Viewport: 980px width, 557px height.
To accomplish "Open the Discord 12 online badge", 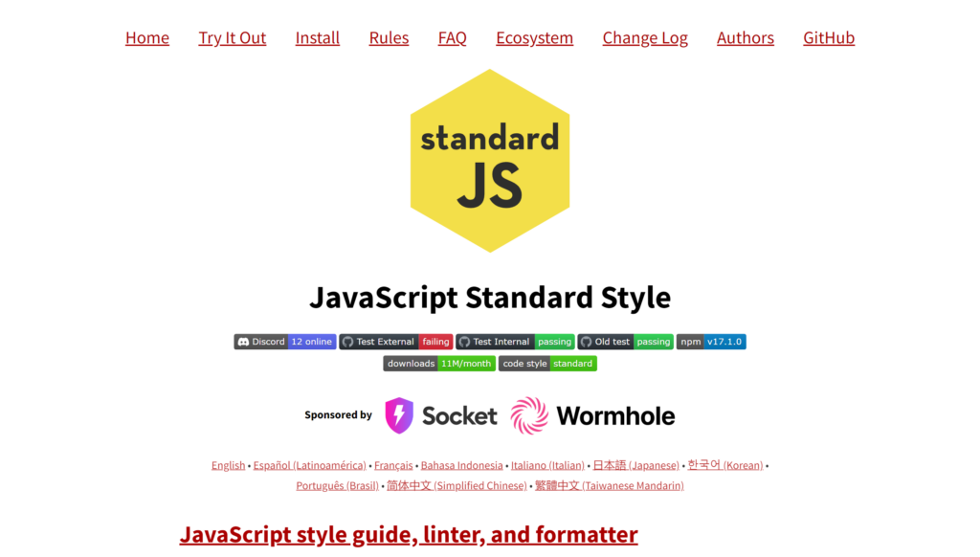I will coord(285,342).
